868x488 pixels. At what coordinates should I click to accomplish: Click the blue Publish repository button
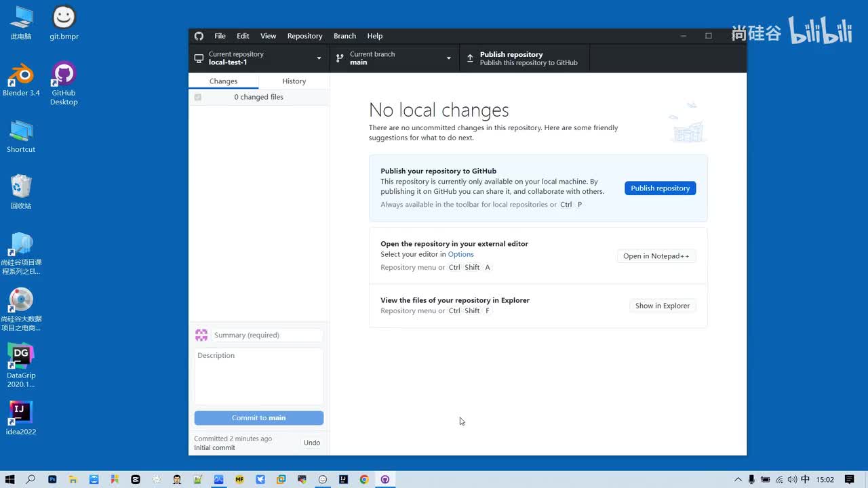click(x=660, y=188)
